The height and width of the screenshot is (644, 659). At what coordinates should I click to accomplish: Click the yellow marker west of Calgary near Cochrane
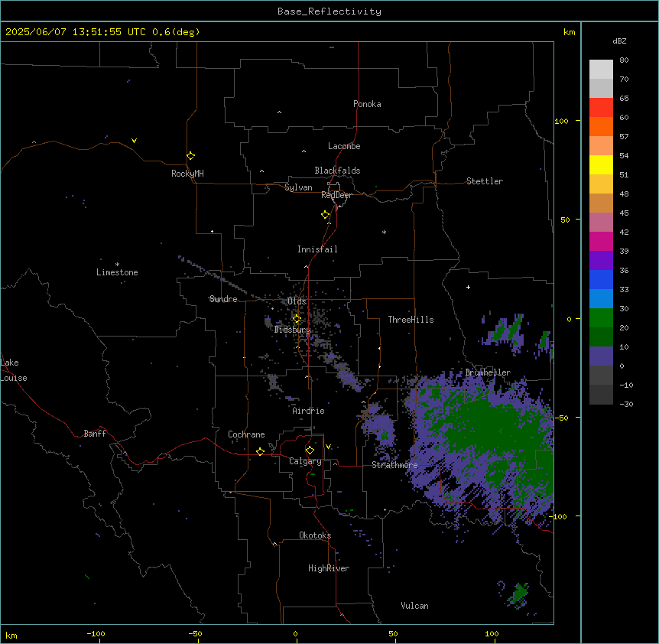(x=260, y=451)
